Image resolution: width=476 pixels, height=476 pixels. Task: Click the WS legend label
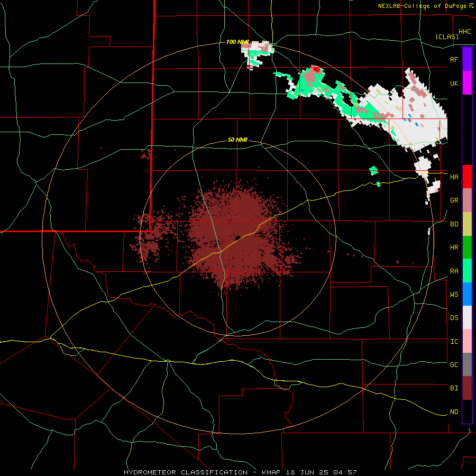tap(454, 295)
